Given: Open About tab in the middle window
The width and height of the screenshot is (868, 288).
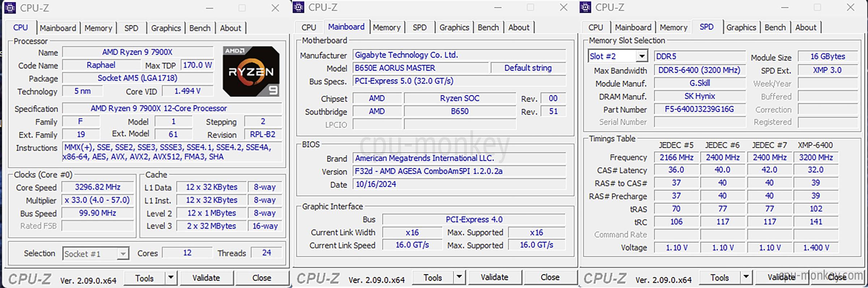Looking at the screenshot, I should pos(519,27).
